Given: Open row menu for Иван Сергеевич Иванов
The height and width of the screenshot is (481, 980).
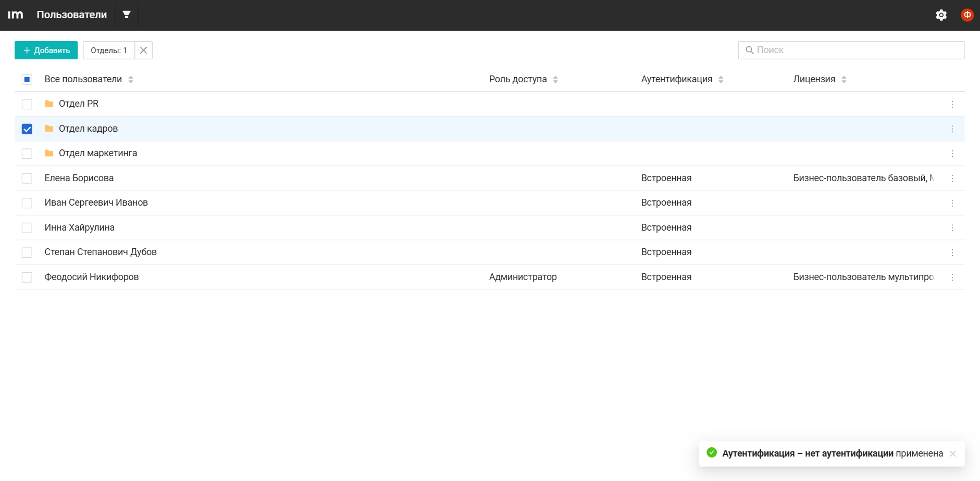Looking at the screenshot, I should point(952,203).
